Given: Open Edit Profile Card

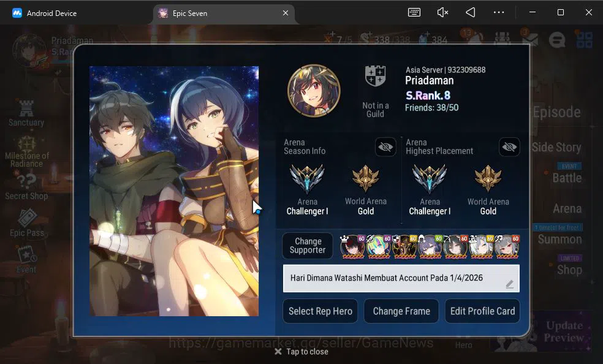Looking at the screenshot, I should coord(482,311).
